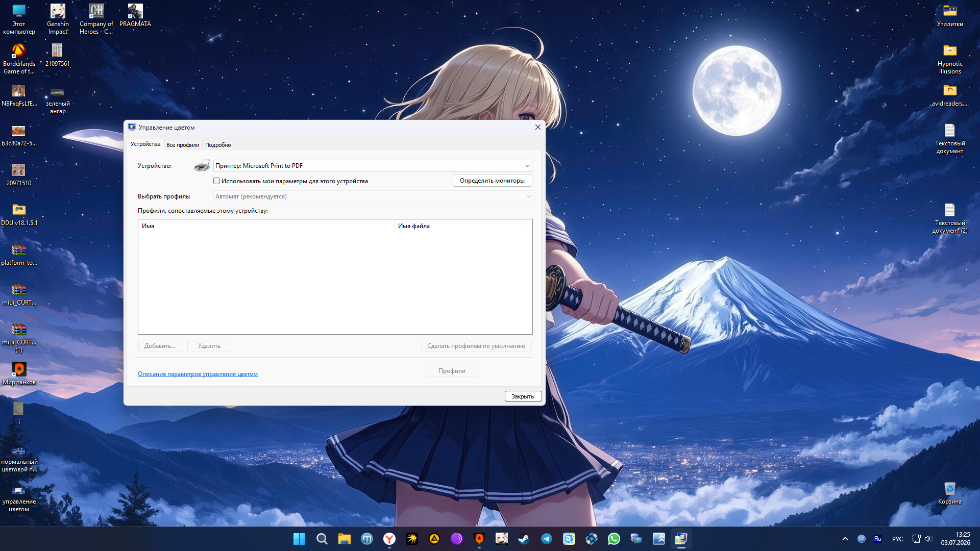The image size is (980, 551).
Task: Sort profiles by the Имя column header
Action: point(266,226)
